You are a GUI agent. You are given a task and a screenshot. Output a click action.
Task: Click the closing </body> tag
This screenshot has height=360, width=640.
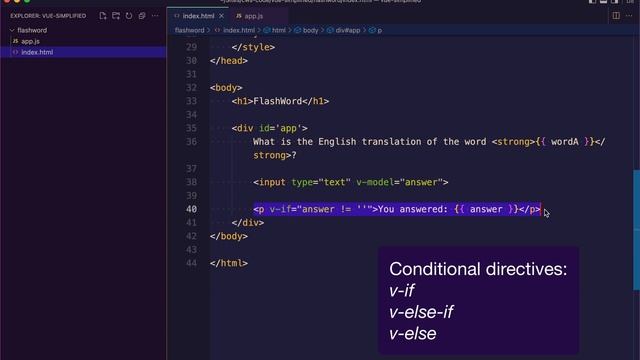pyautogui.click(x=229, y=236)
